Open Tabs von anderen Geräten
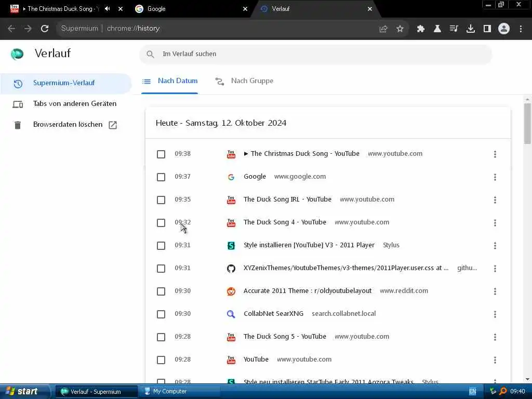This screenshot has height=399, width=532. coord(65,104)
